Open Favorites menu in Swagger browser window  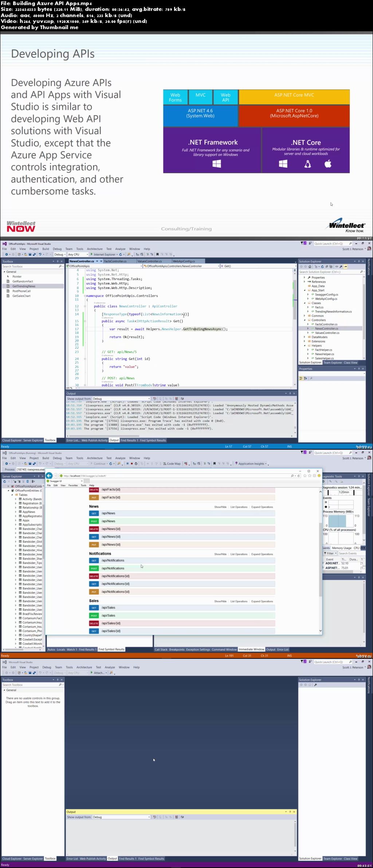click(x=73, y=485)
